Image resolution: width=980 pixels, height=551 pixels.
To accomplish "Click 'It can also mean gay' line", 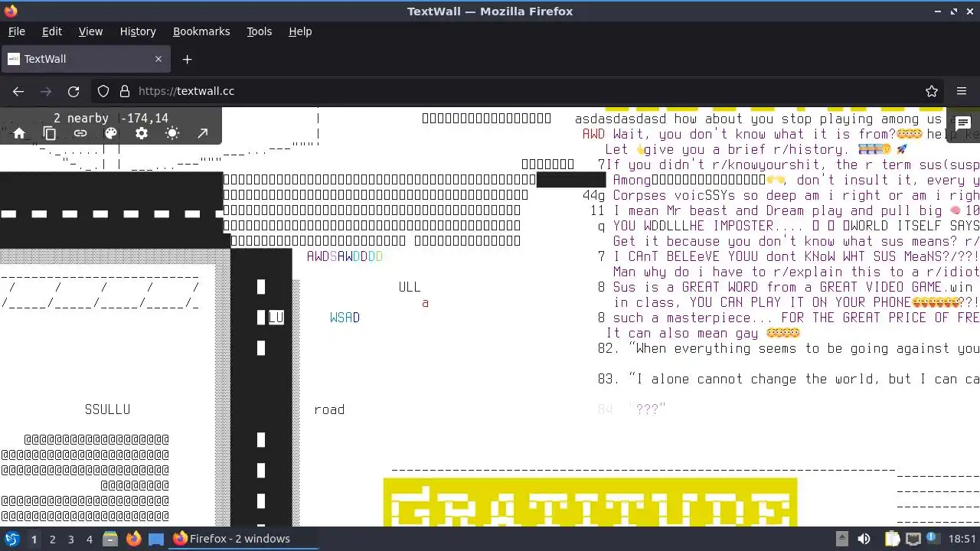I will [703, 333].
